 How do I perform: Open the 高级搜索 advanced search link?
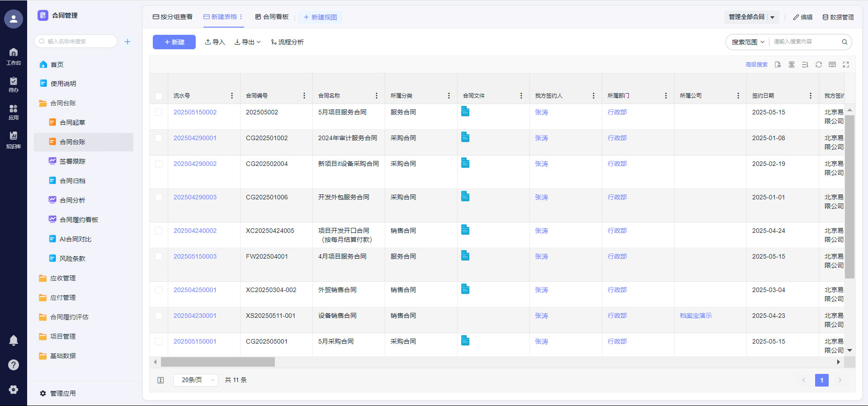point(756,65)
